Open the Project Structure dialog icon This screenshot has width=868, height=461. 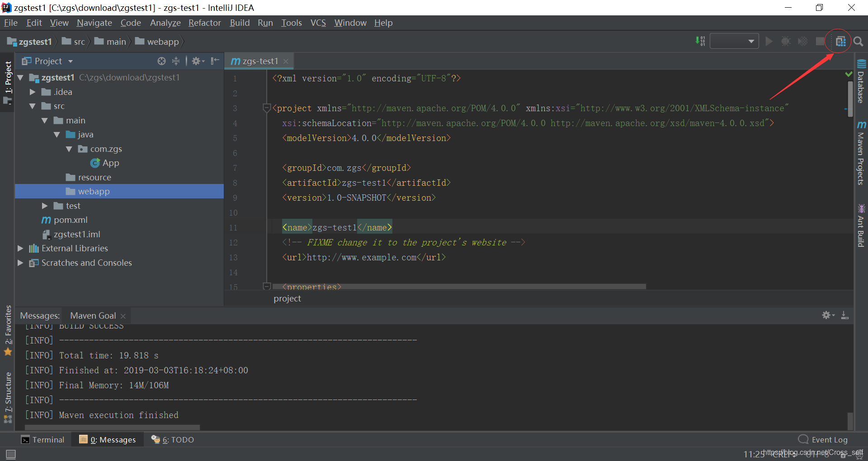click(840, 42)
